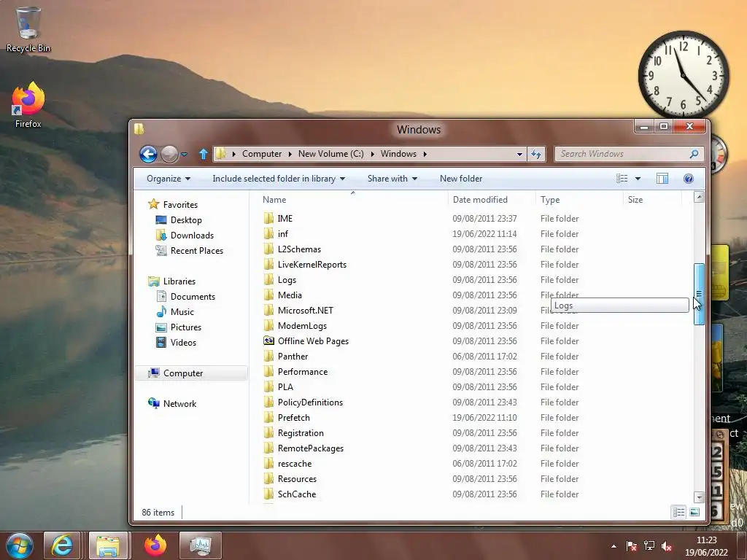Click the Forward navigation arrow
This screenshot has width=747, height=560.
click(x=169, y=154)
